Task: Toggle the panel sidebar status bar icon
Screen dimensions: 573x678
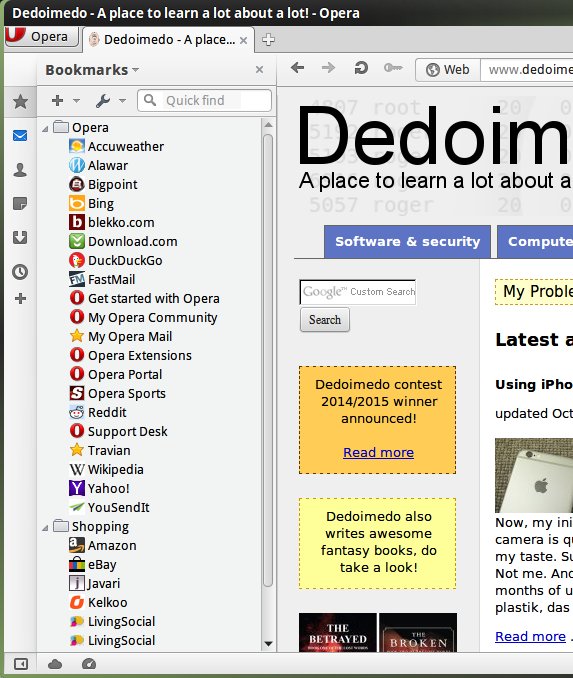Action: click(x=21, y=664)
